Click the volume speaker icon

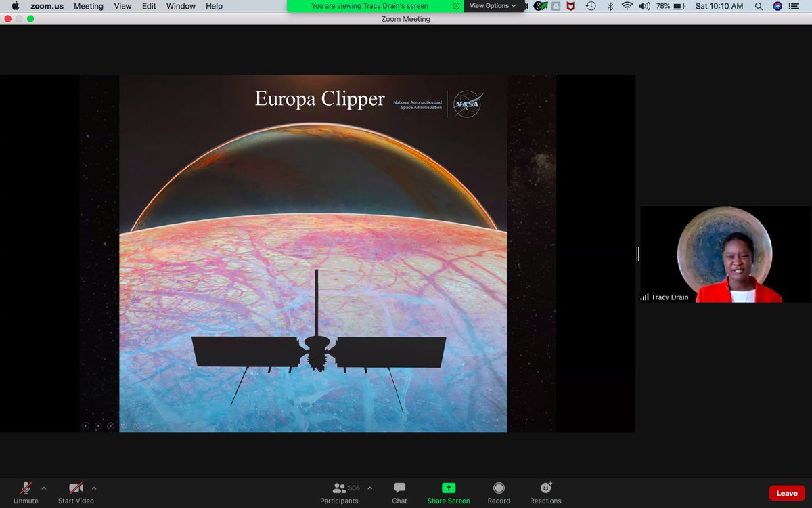click(644, 6)
